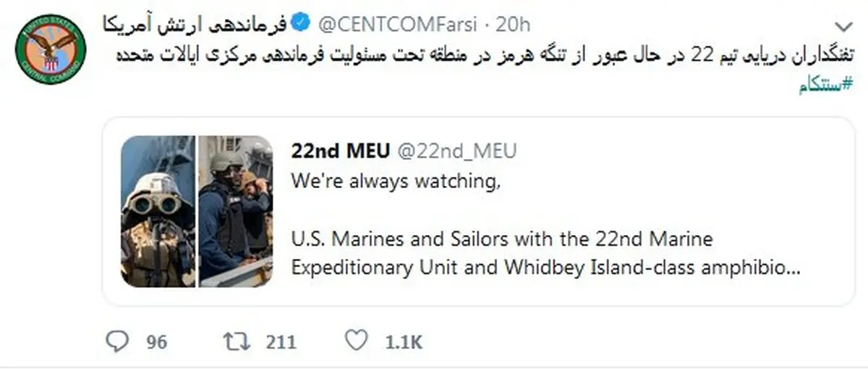Click the 96 replies count
868x371 pixels.
[156, 342]
